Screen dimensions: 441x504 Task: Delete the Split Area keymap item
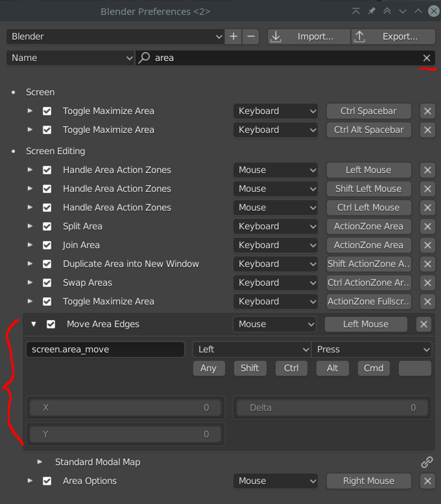(x=427, y=226)
